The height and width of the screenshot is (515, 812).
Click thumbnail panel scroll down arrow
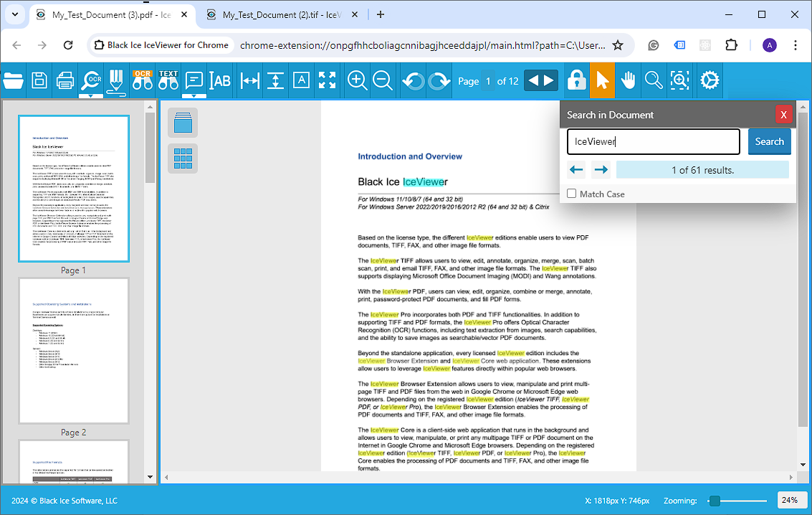[x=151, y=477]
